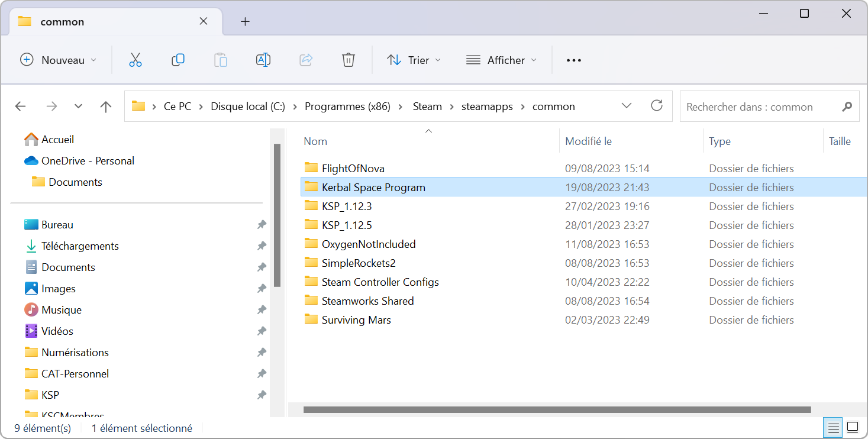This screenshot has height=439, width=868.
Task: Navigate to Disque local (C:) breadcrumb
Action: pos(248,106)
